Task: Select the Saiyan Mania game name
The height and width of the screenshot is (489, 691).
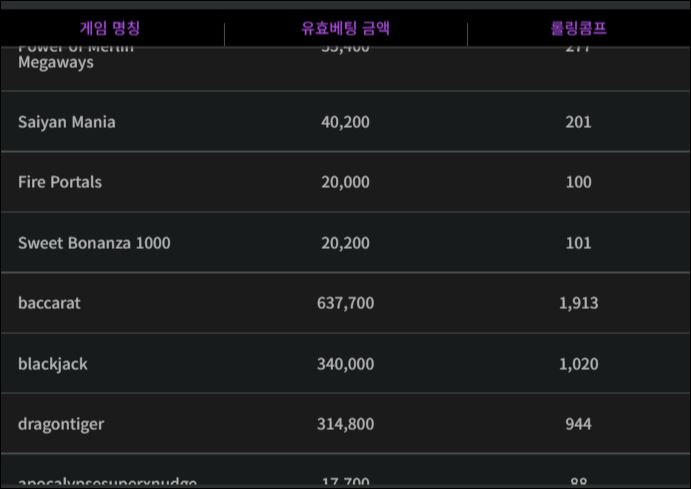Action: [67, 122]
